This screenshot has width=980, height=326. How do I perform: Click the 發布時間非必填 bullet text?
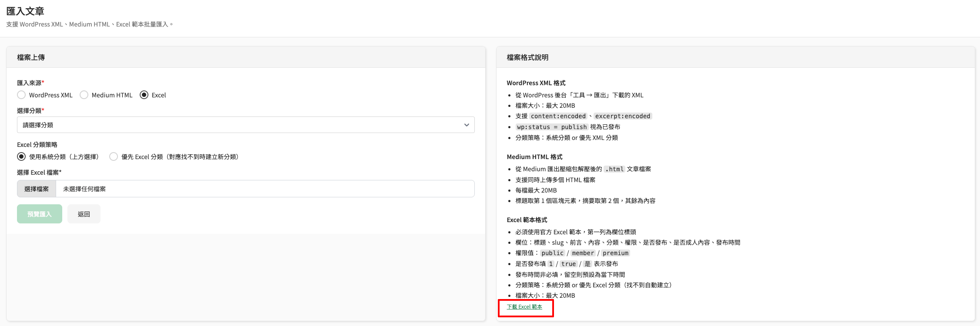570,275
